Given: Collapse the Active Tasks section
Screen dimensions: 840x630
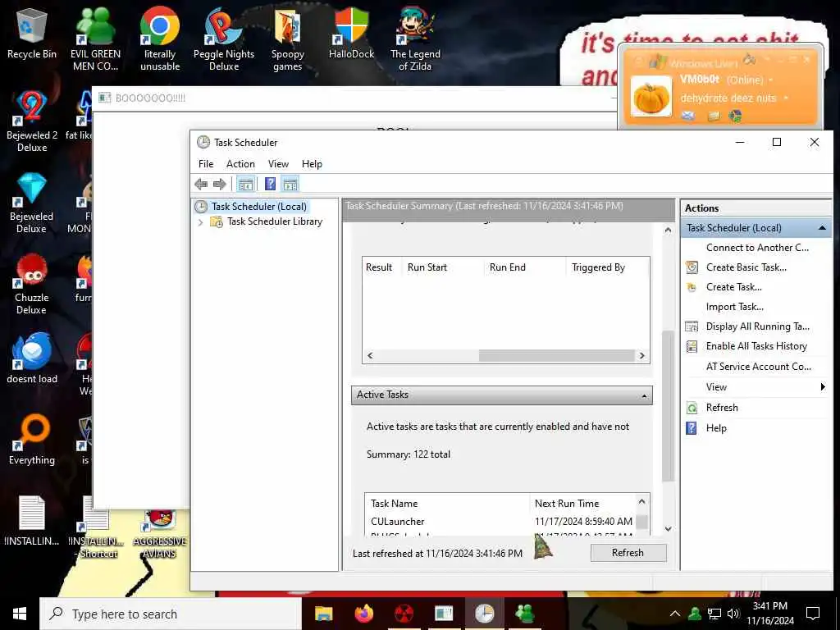Looking at the screenshot, I should pos(644,396).
